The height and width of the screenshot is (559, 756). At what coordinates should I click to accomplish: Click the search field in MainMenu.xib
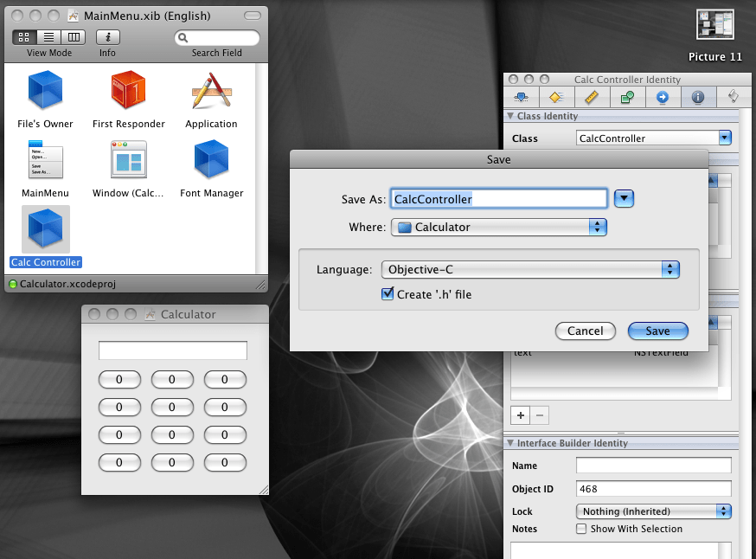pos(217,37)
